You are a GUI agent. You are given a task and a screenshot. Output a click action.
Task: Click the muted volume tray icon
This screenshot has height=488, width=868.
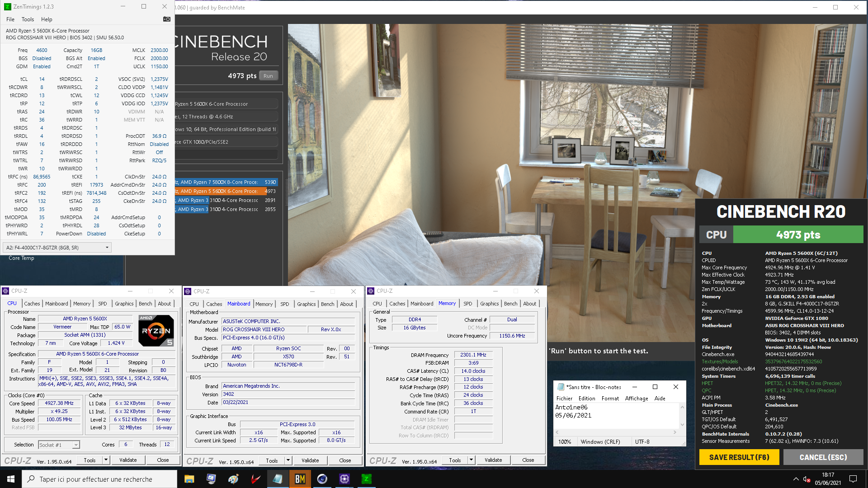(806, 479)
